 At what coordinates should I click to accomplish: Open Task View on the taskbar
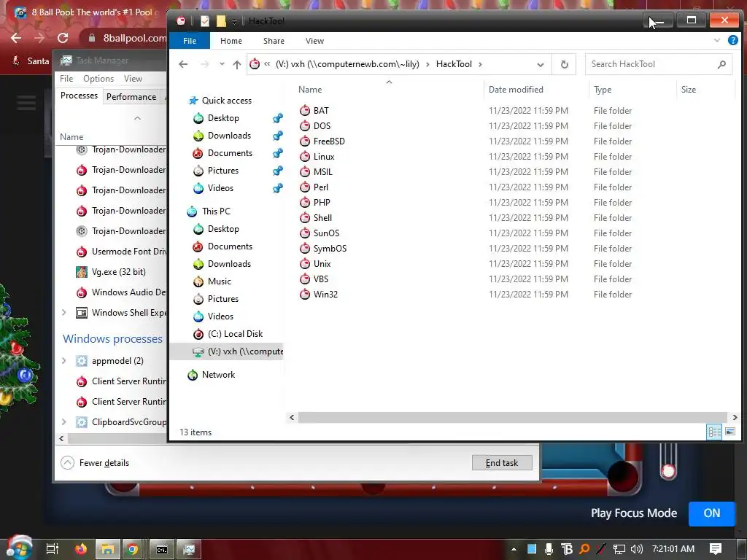[52, 549]
